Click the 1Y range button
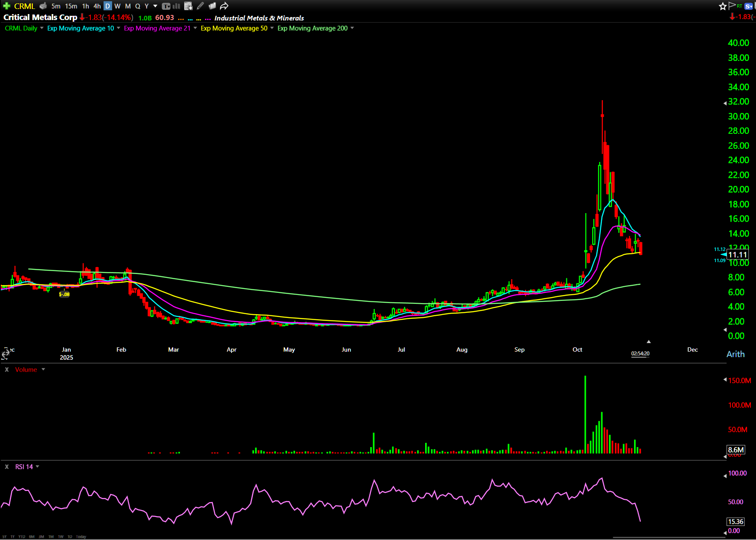This screenshot has height=540, width=756. [x=12, y=537]
